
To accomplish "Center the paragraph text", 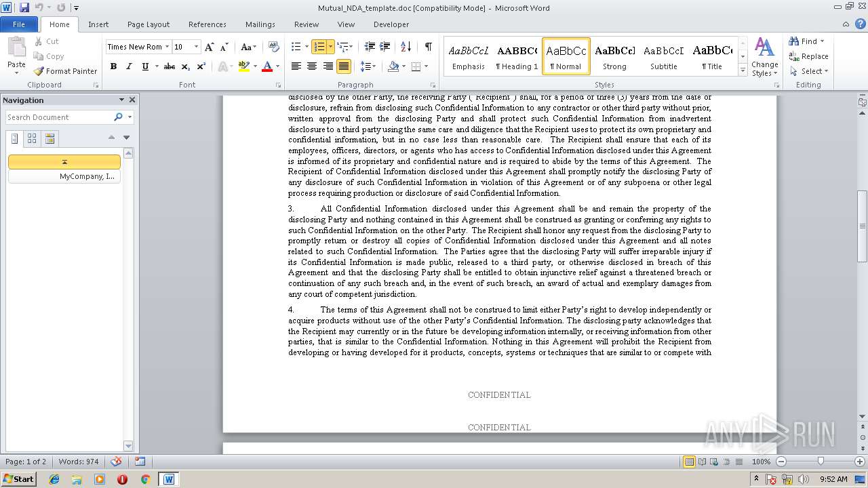I will coord(312,66).
